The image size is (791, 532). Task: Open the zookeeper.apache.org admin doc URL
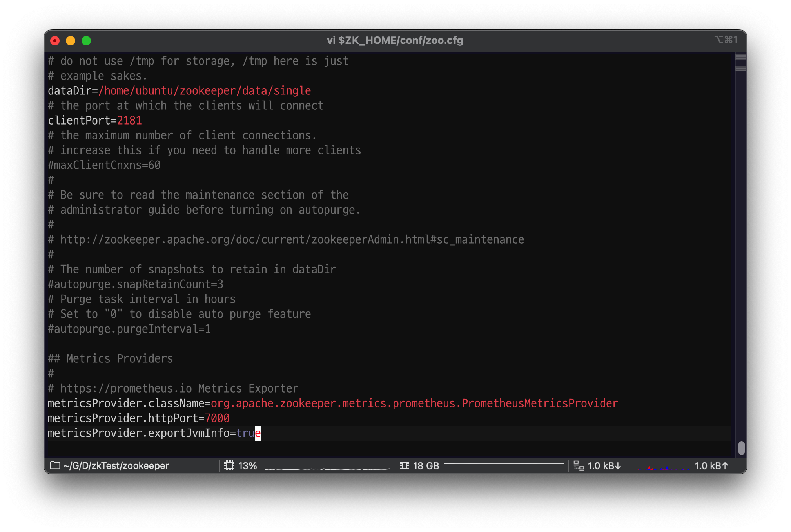click(292, 240)
